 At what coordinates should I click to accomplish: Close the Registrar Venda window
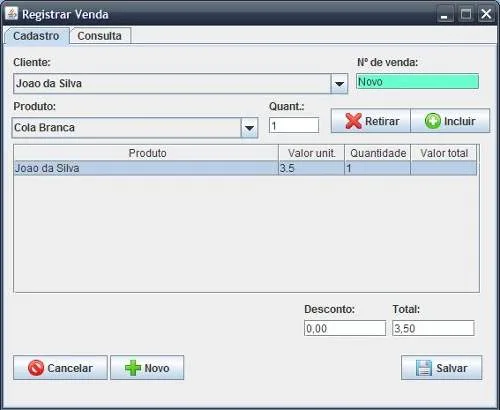point(486,14)
